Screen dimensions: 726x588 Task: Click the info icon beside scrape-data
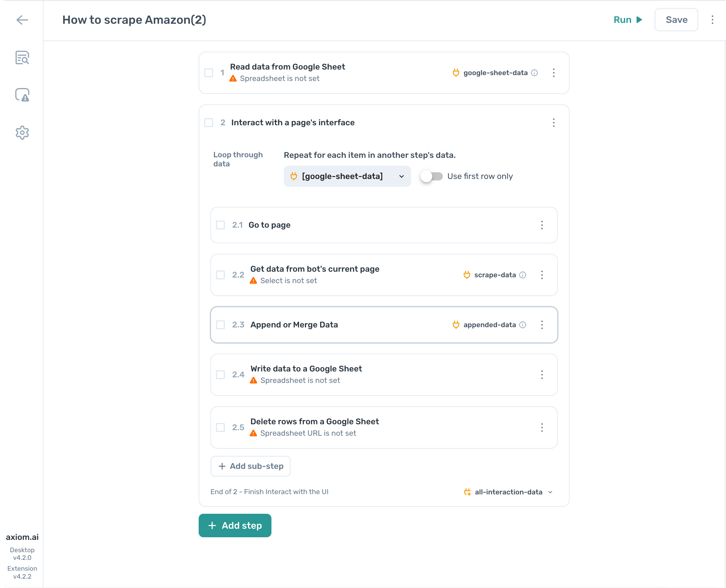pyautogui.click(x=523, y=275)
